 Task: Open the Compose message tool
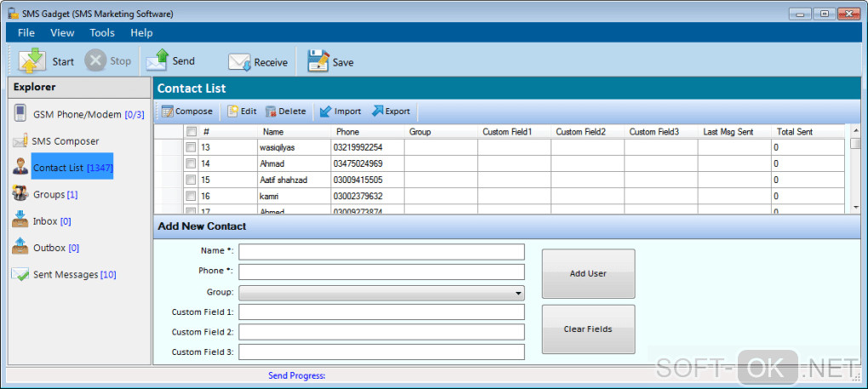pos(187,112)
